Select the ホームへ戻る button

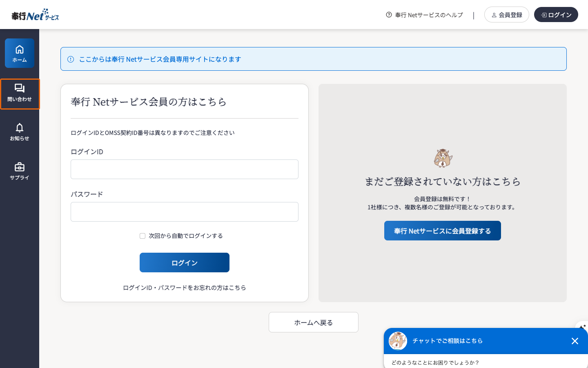pyautogui.click(x=313, y=322)
